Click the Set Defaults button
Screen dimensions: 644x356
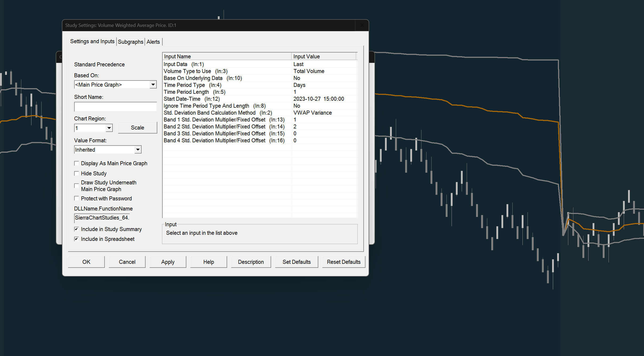coord(296,262)
